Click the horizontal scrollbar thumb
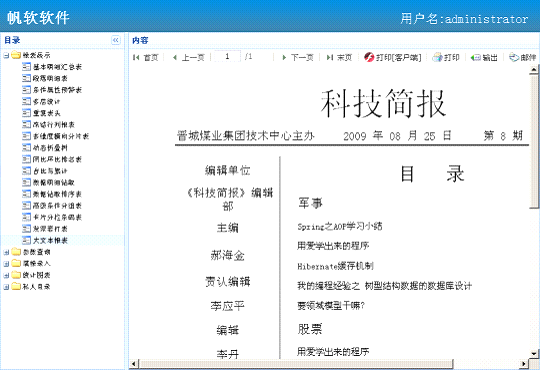This screenshot has height=374, width=545. click(295, 364)
